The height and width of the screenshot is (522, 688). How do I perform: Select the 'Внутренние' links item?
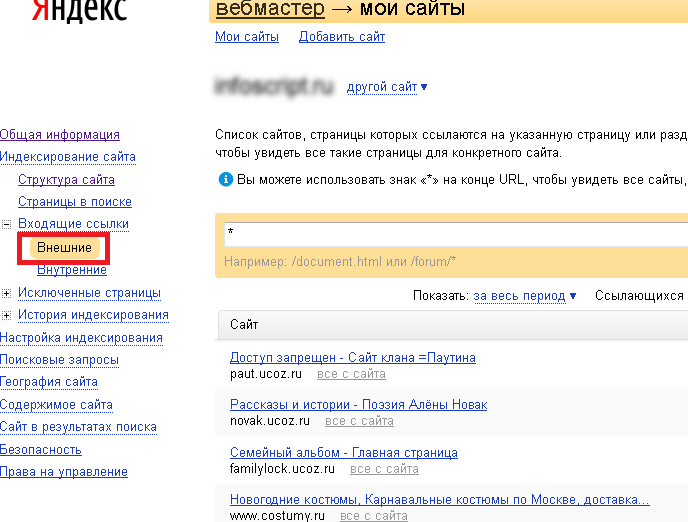[x=72, y=270]
